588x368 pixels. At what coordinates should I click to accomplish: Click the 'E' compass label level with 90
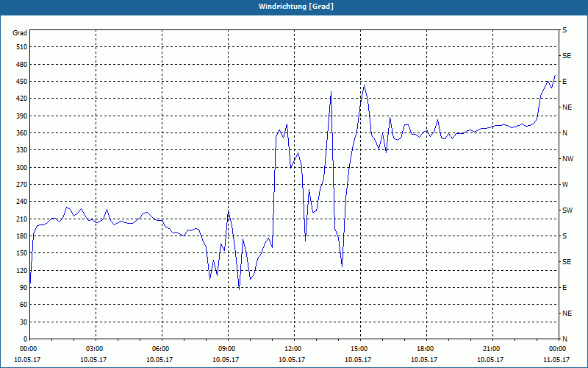click(x=564, y=288)
